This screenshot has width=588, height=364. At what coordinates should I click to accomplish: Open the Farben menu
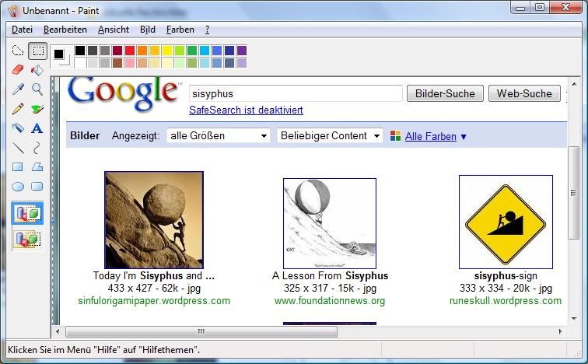click(x=180, y=30)
